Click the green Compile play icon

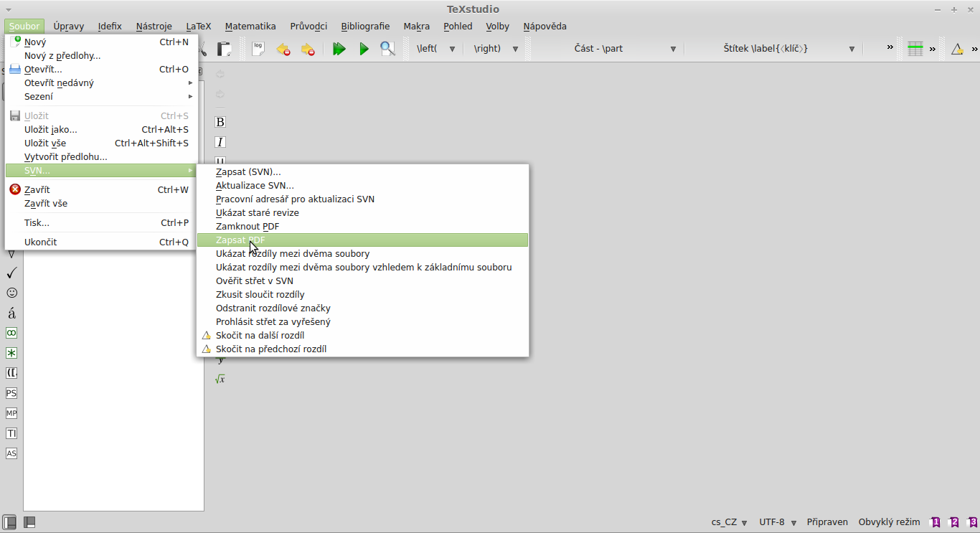(x=364, y=49)
